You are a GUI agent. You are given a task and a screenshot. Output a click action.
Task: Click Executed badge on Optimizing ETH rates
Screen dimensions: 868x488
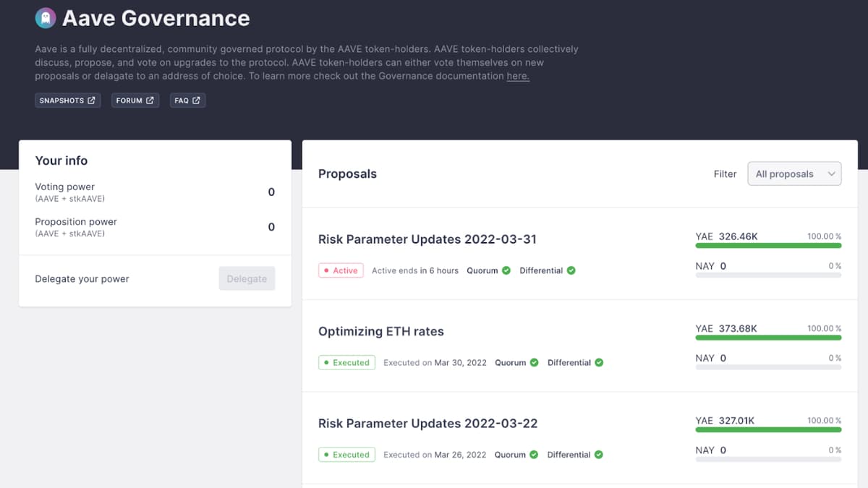click(346, 362)
